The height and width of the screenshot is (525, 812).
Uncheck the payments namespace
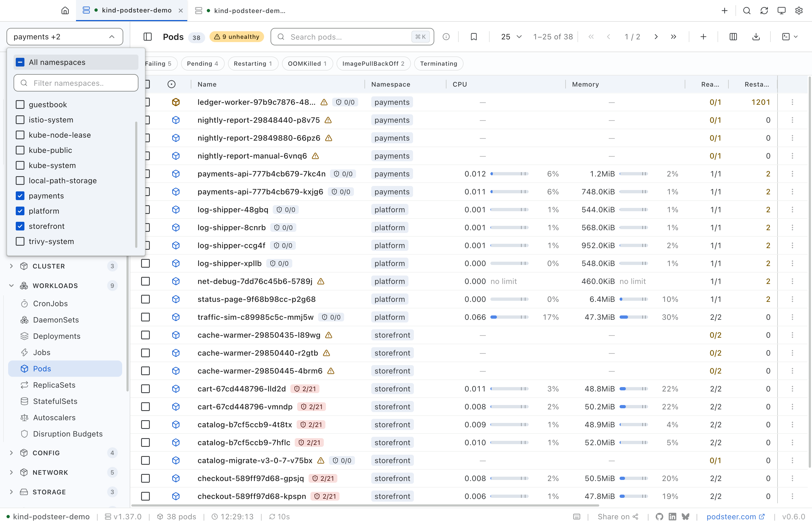[x=20, y=196]
